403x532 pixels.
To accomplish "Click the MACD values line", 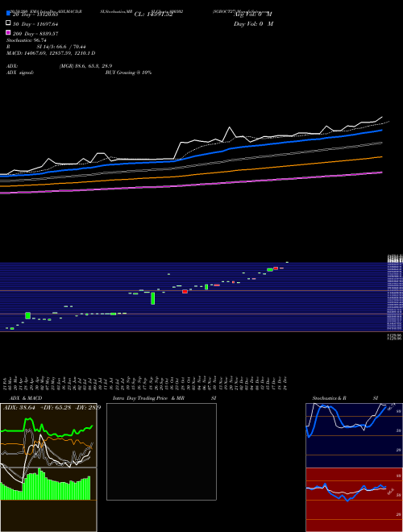I will 51,53.
